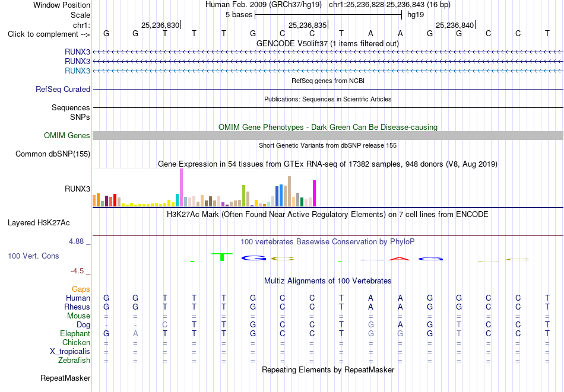Open 'Multiz Alignments of 100 Vertebrates' title

[x=328, y=281]
